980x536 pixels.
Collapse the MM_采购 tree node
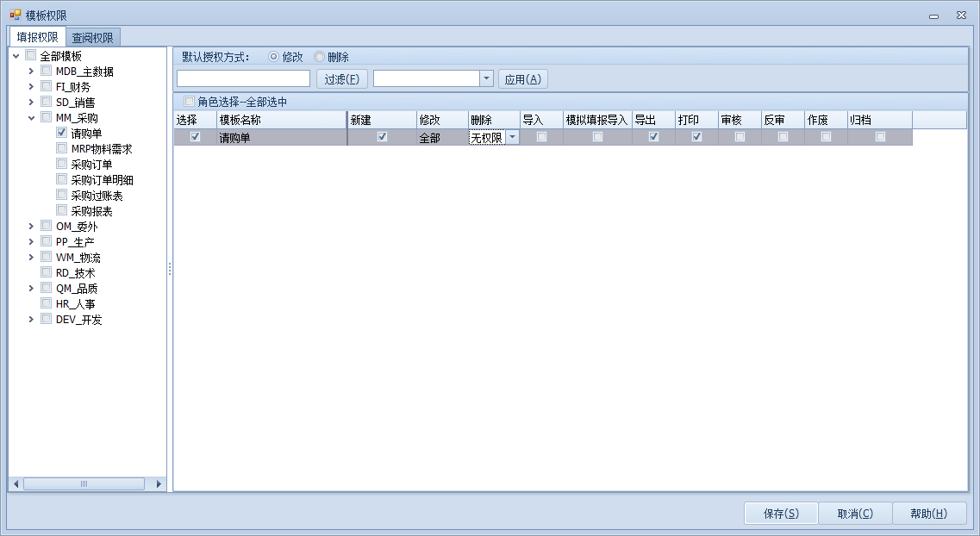32,118
